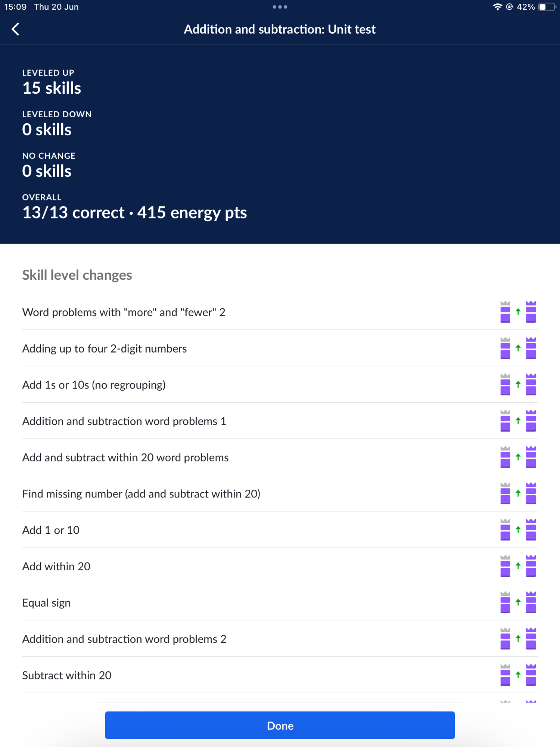
Task: Tap the Leveled Up 15 skills summary
Action: 52,83
